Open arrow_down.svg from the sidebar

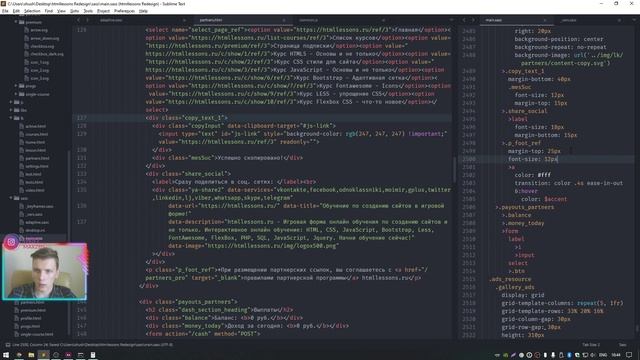point(45,38)
